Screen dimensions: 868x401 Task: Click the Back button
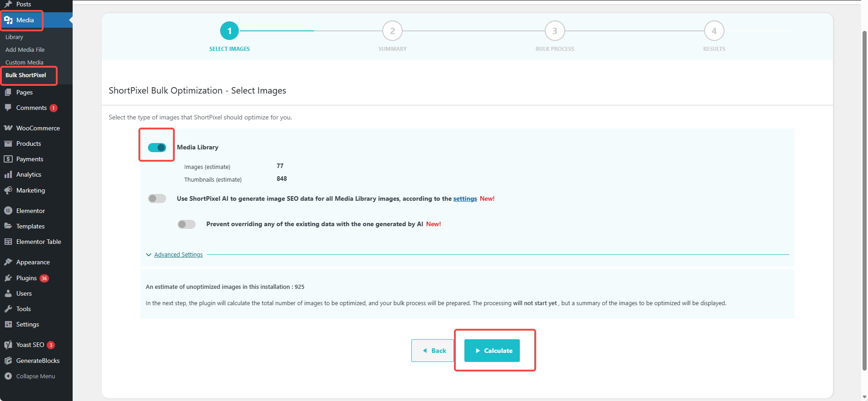(x=433, y=351)
